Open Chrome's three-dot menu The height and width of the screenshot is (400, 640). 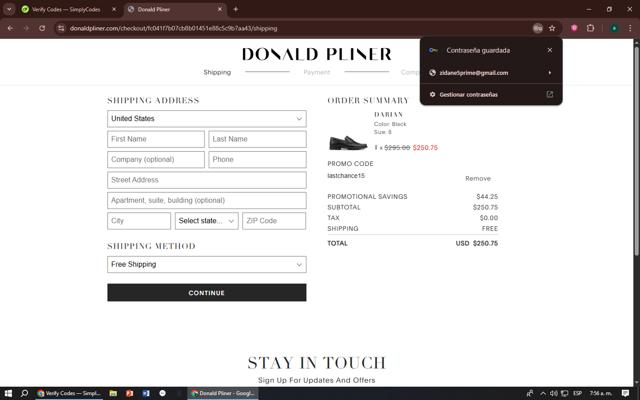(x=630, y=28)
